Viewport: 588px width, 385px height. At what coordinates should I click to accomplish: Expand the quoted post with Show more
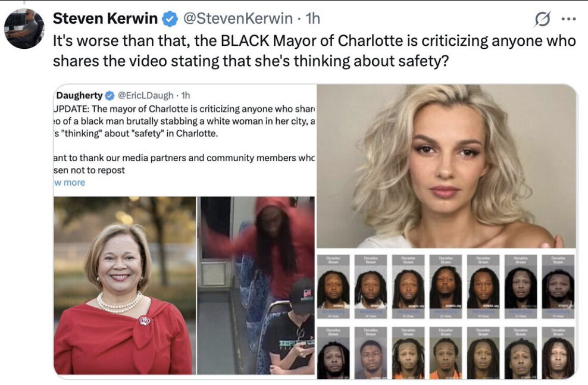pyautogui.click(x=70, y=183)
